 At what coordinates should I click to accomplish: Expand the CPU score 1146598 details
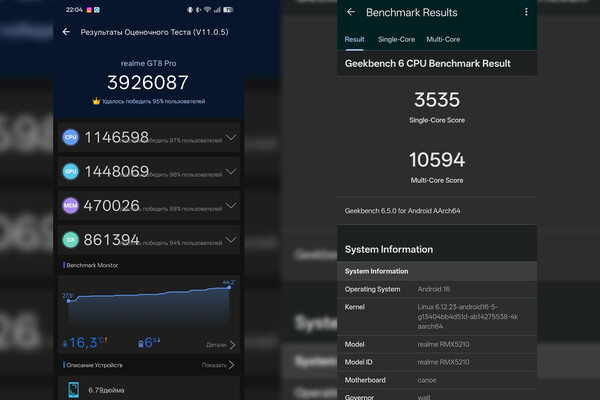(x=231, y=138)
